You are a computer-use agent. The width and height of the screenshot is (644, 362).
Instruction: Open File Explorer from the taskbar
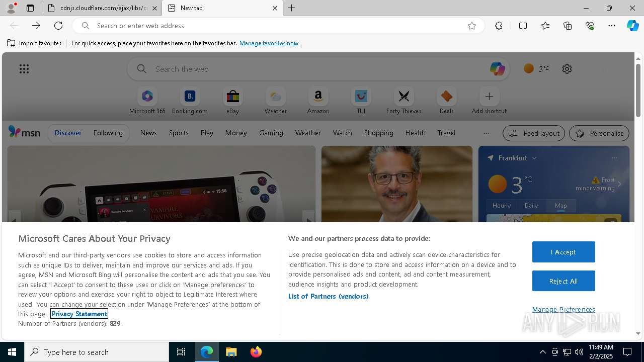pos(231,352)
